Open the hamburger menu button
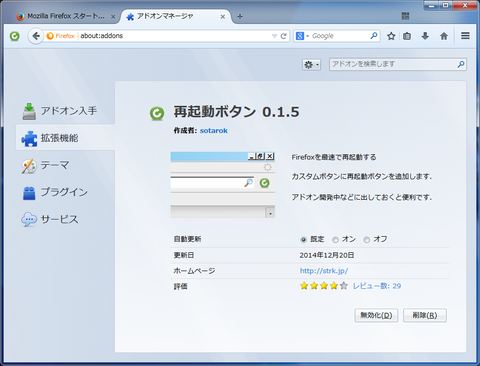 click(x=465, y=36)
